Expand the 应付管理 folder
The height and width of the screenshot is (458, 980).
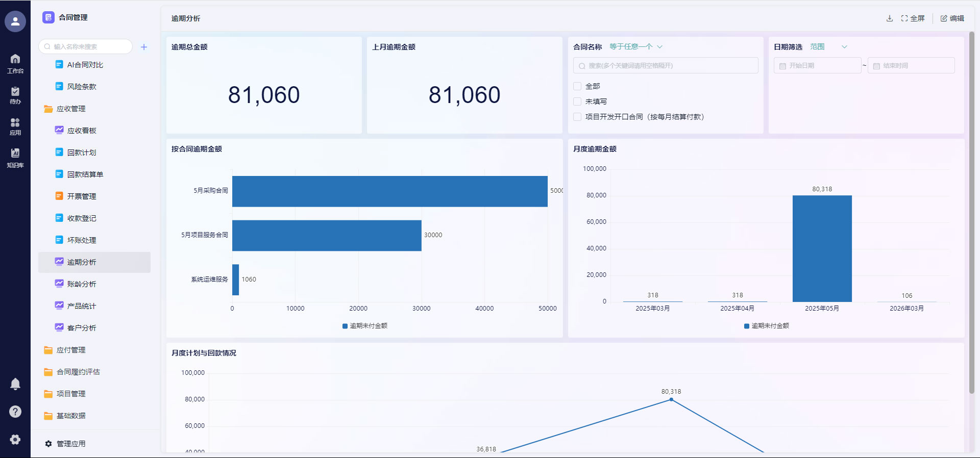pos(71,350)
